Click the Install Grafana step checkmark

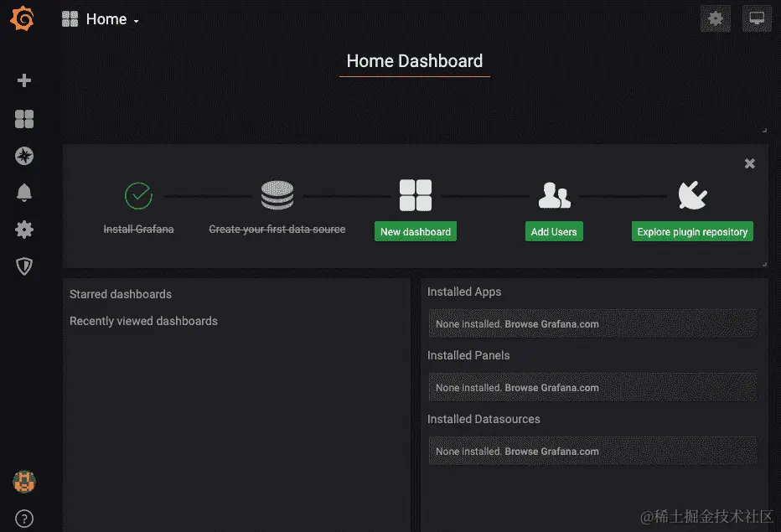(x=138, y=196)
